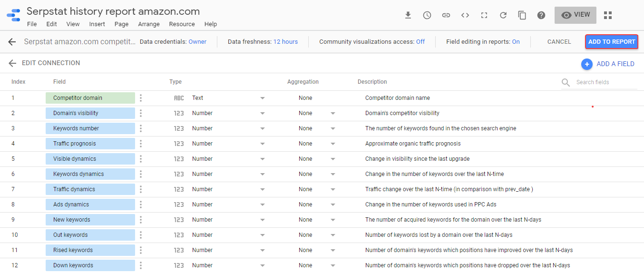Click the make a copy icon

522,15
